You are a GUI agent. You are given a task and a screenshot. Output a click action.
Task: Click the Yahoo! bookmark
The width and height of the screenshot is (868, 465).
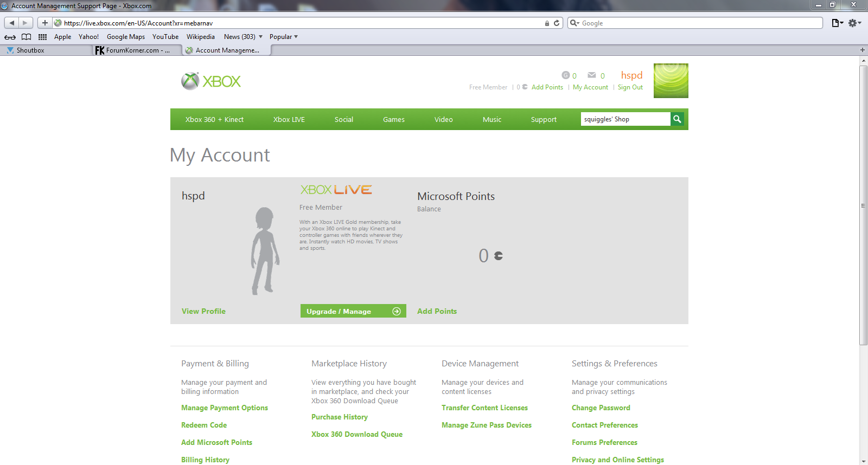[88, 37]
